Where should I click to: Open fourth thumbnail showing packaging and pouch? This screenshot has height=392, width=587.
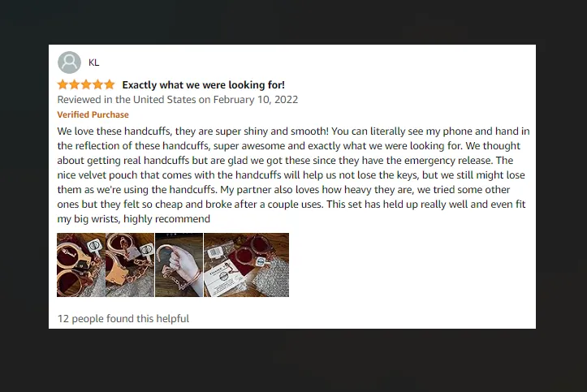coord(246,265)
